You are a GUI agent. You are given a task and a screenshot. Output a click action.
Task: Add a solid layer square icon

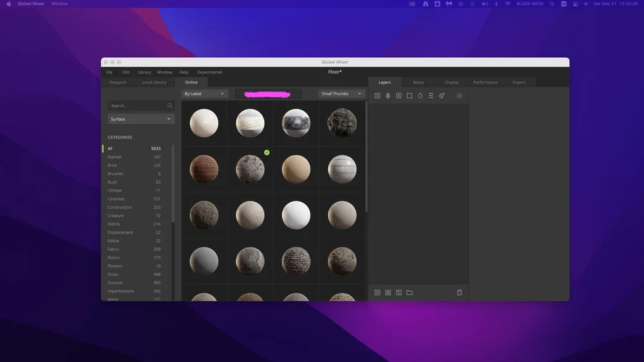click(410, 96)
